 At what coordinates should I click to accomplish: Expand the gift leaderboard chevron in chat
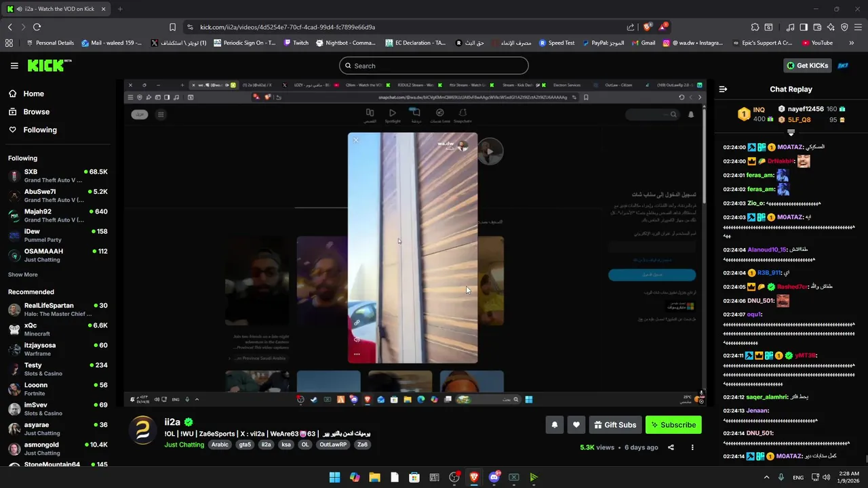point(791,133)
